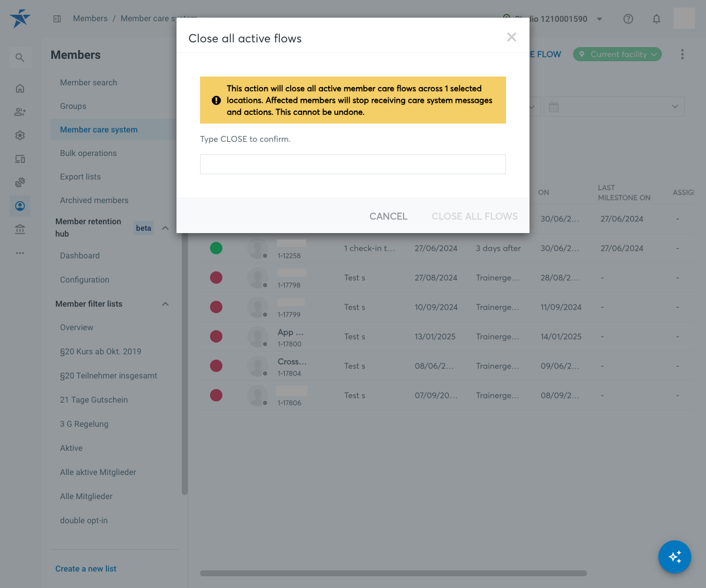Click the Members breadcrumb link
Image resolution: width=706 pixels, height=588 pixels.
90,18
